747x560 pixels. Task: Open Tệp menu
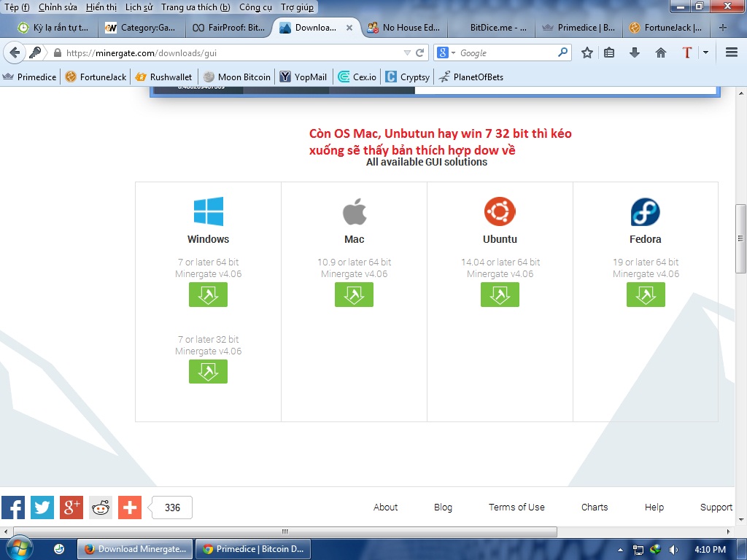click(18, 7)
